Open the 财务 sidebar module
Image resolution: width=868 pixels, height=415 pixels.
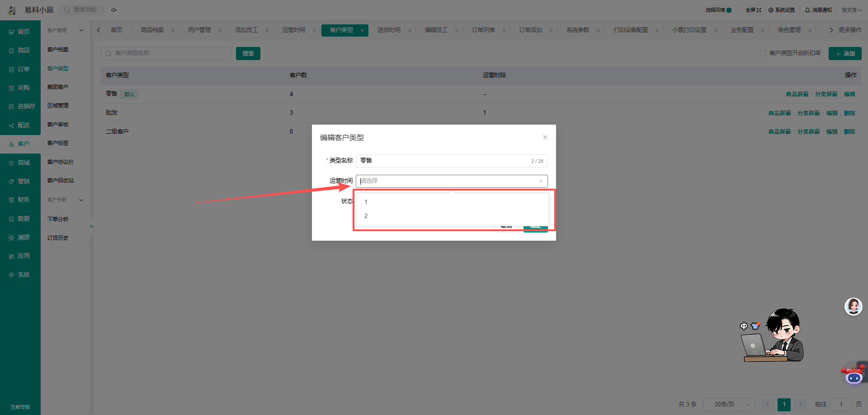pos(20,200)
